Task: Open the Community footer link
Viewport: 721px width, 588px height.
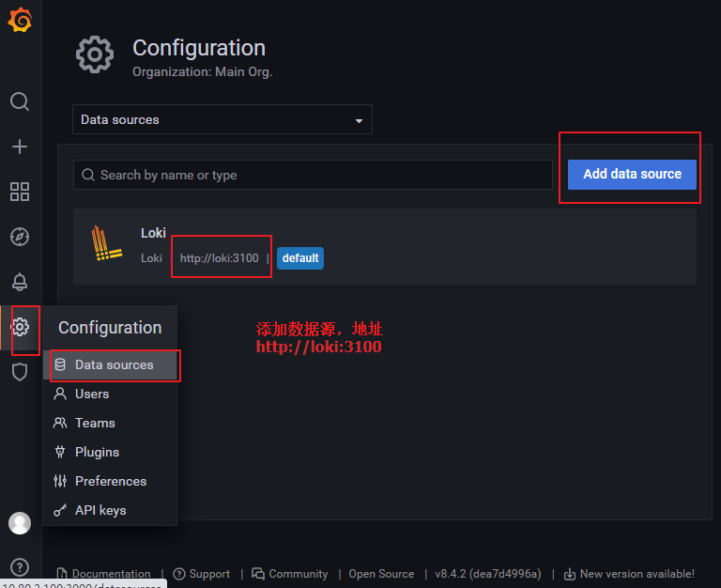Action: [290, 574]
